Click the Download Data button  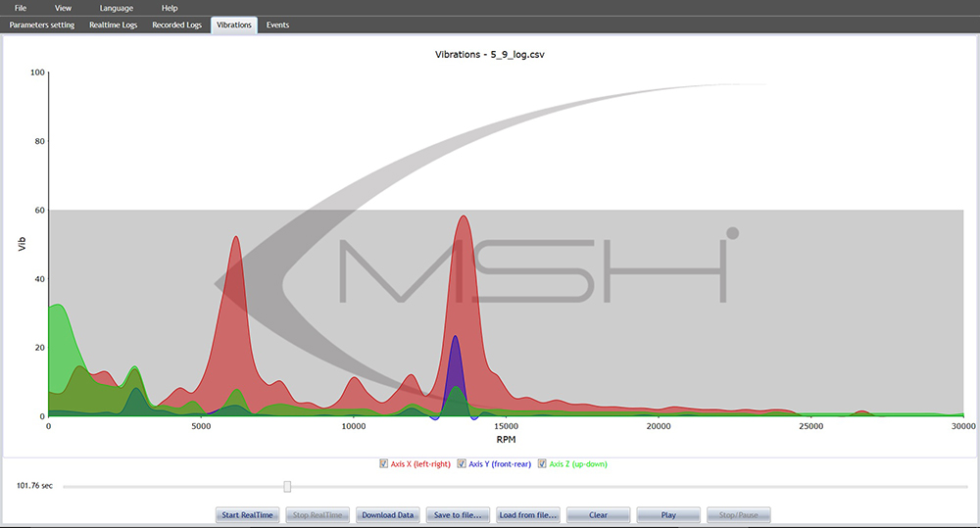coord(387,515)
